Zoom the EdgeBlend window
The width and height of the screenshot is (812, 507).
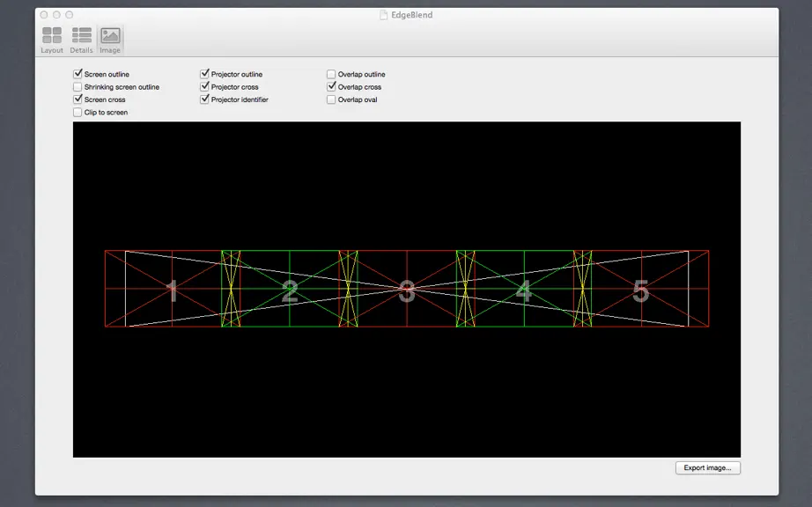click(x=69, y=15)
